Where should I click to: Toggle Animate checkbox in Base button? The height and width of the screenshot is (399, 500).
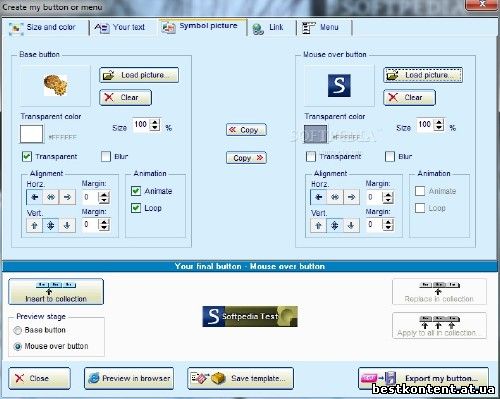[136, 191]
